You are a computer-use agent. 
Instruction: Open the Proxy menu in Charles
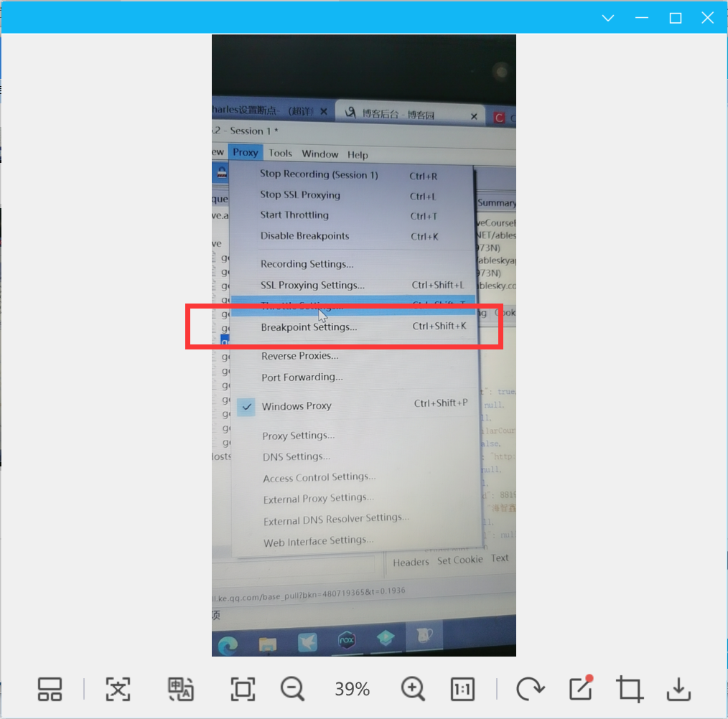pyautogui.click(x=246, y=152)
